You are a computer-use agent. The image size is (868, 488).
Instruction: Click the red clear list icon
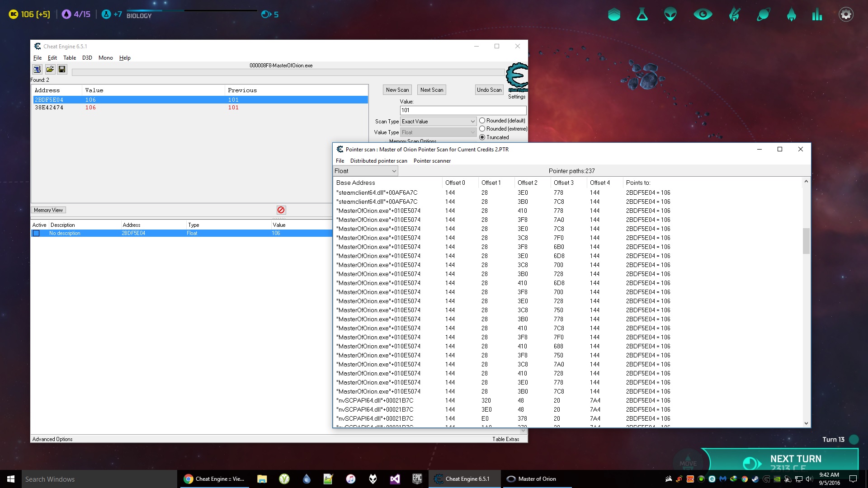point(281,210)
